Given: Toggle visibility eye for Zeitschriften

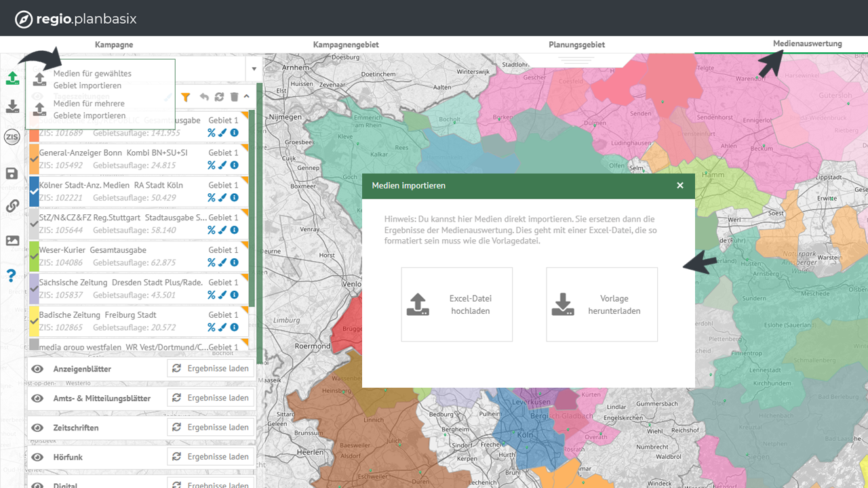Looking at the screenshot, I should pyautogui.click(x=38, y=428).
